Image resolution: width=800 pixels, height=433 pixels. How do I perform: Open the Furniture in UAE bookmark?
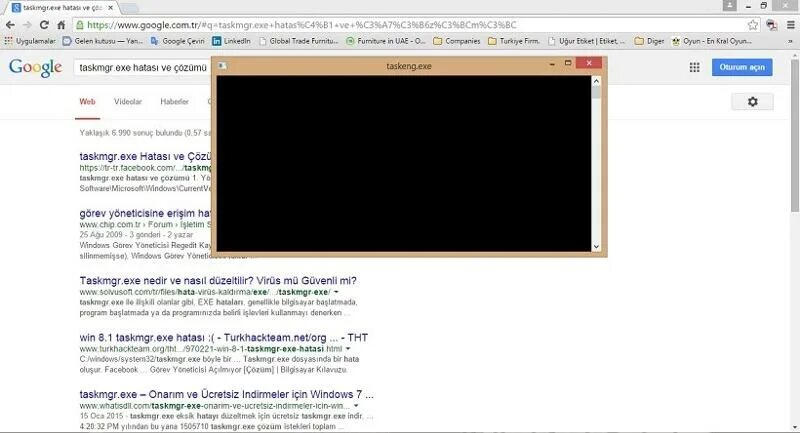(x=386, y=41)
